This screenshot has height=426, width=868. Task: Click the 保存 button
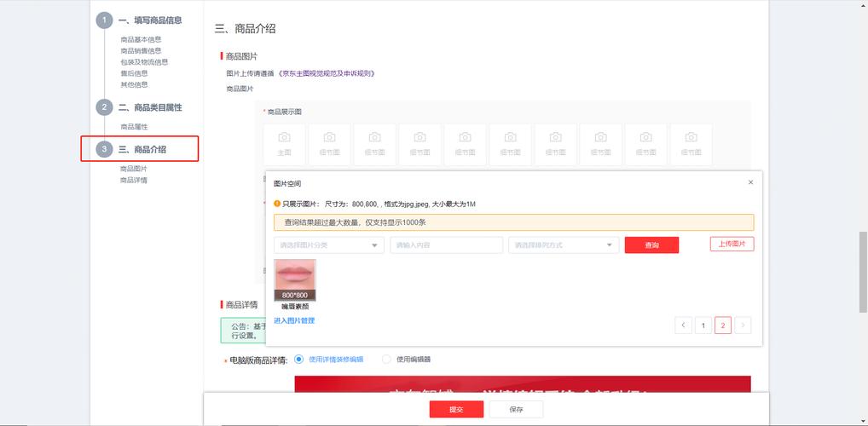point(516,410)
